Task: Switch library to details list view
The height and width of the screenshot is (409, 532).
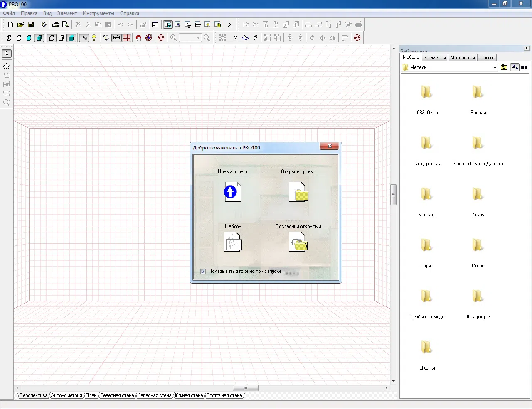Action: [525, 67]
